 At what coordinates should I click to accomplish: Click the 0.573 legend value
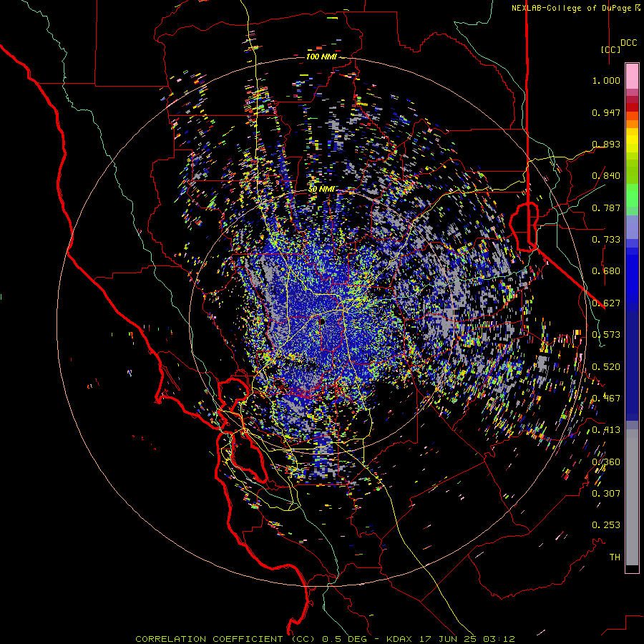tap(606, 335)
